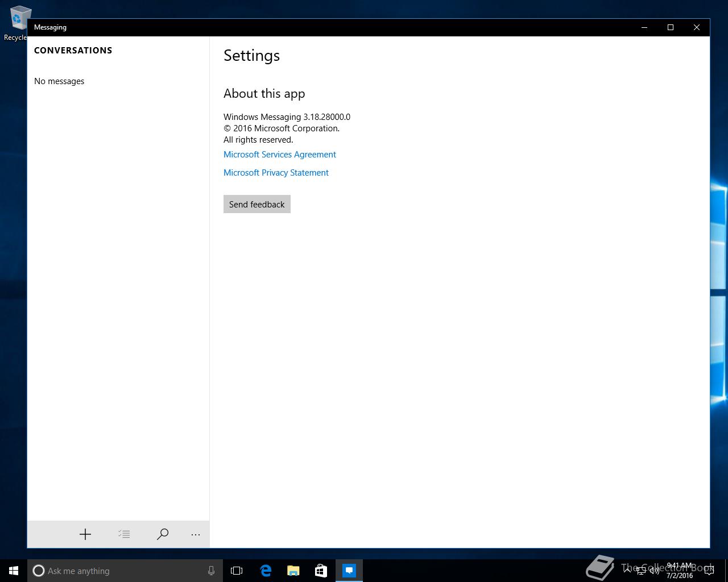Open the Microsoft Services Agreement link
This screenshot has width=728, height=582.
pyautogui.click(x=280, y=155)
